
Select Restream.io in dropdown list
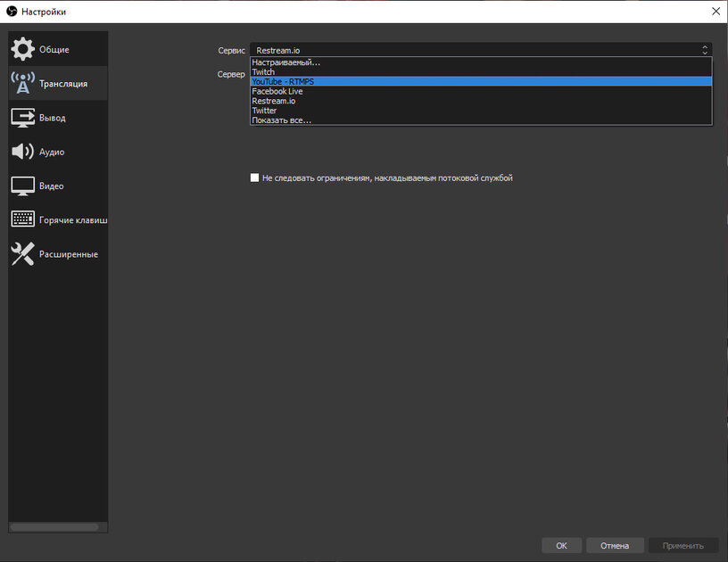[481, 101]
